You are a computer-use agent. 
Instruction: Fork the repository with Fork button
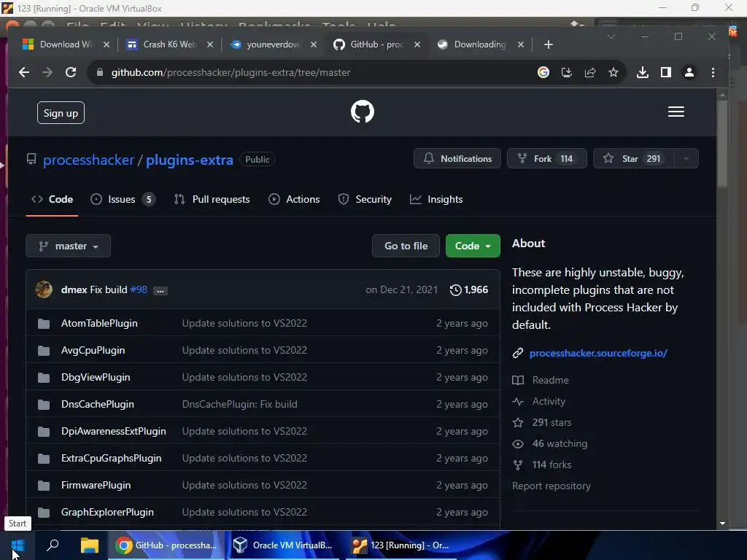point(547,158)
